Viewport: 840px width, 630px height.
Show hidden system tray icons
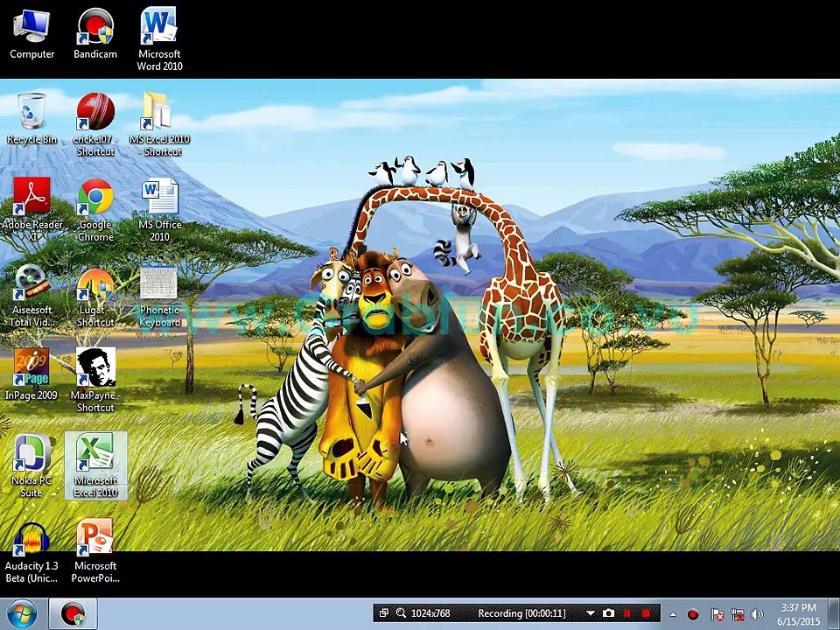click(x=673, y=614)
